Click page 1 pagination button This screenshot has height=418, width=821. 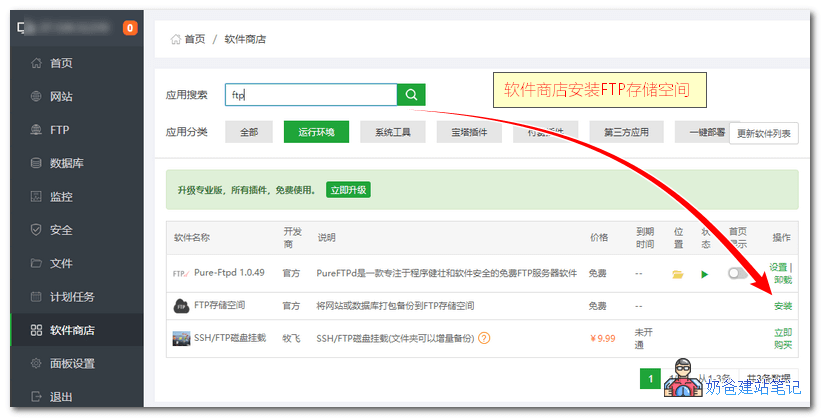tap(650, 379)
